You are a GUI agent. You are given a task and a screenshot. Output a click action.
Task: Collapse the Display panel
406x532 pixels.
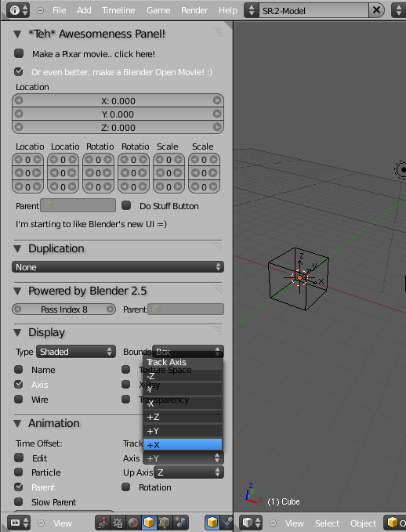point(17,332)
